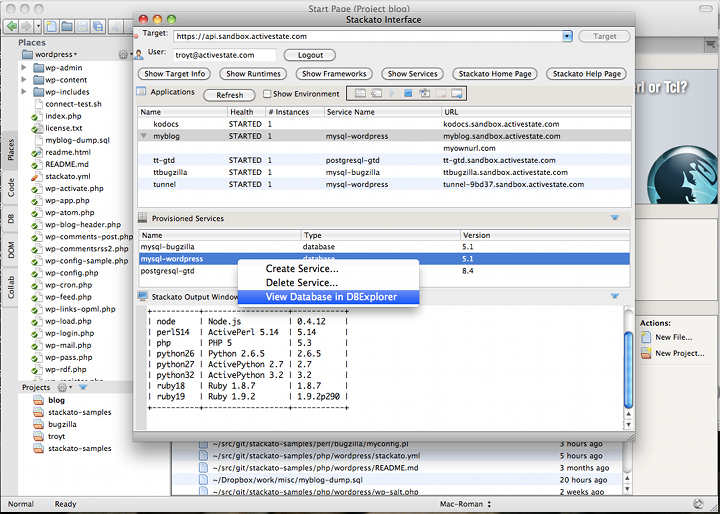Expand the wp-includes folder

click(24, 91)
